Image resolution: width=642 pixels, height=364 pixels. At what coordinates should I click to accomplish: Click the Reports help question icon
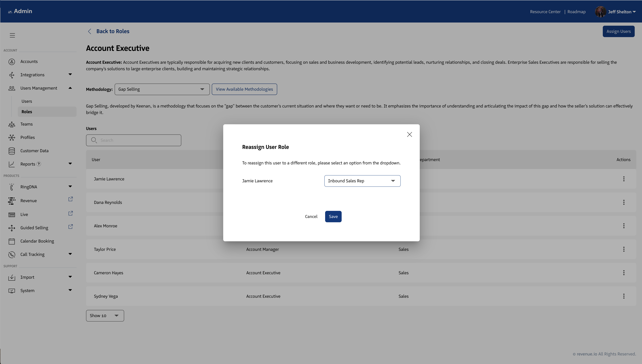click(x=39, y=164)
